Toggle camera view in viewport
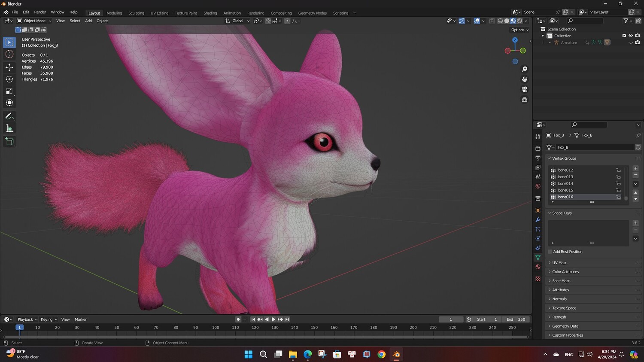644x362 pixels. pos(524,89)
